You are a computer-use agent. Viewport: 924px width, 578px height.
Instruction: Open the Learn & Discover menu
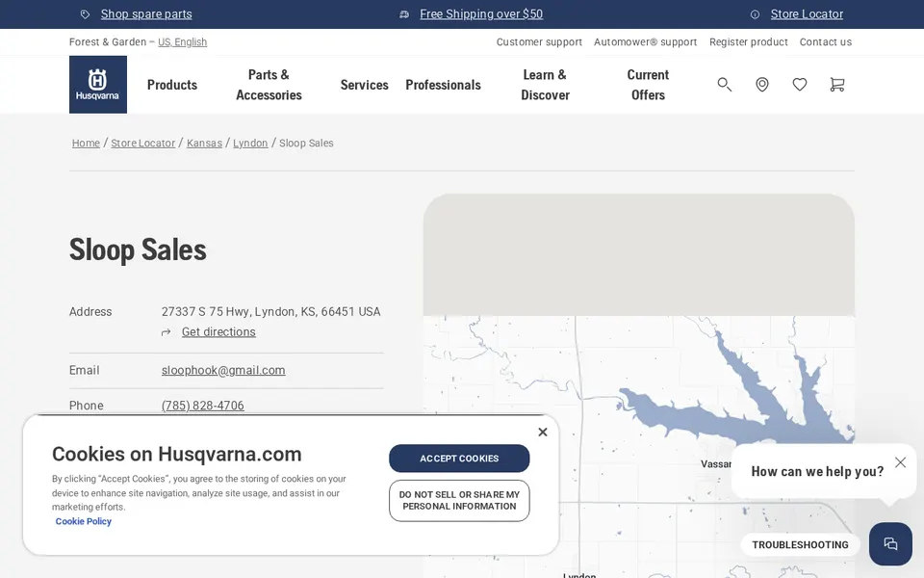pyautogui.click(x=545, y=85)
